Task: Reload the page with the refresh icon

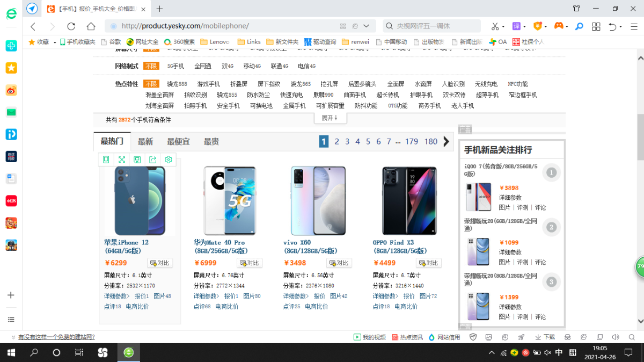Action: (71, 26)
